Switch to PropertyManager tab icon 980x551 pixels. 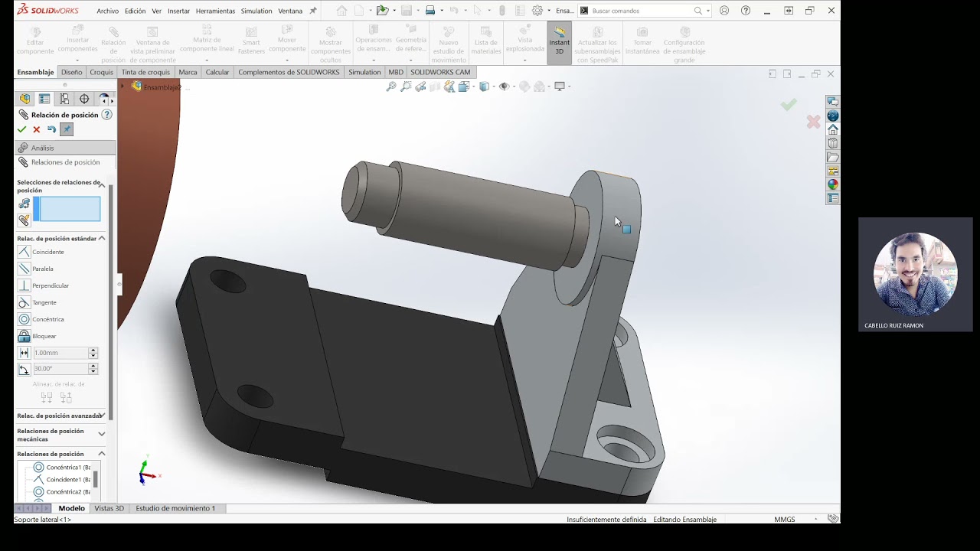44,99
